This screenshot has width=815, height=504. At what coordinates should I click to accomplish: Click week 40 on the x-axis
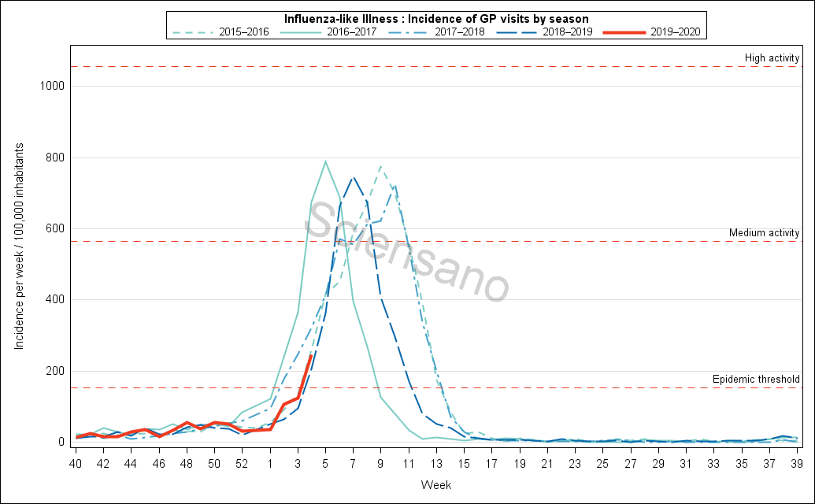(x=76, y=463)
